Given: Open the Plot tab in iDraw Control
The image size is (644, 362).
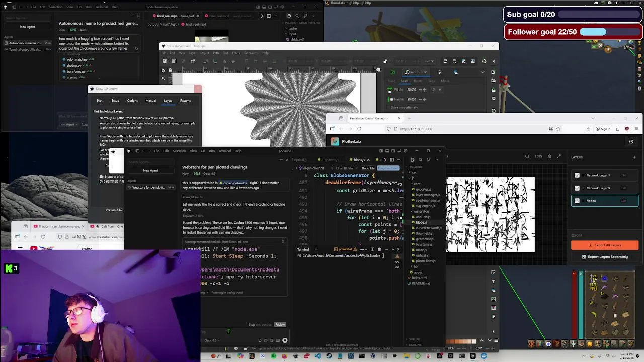Looking at the screenshot, I should 100,101.
